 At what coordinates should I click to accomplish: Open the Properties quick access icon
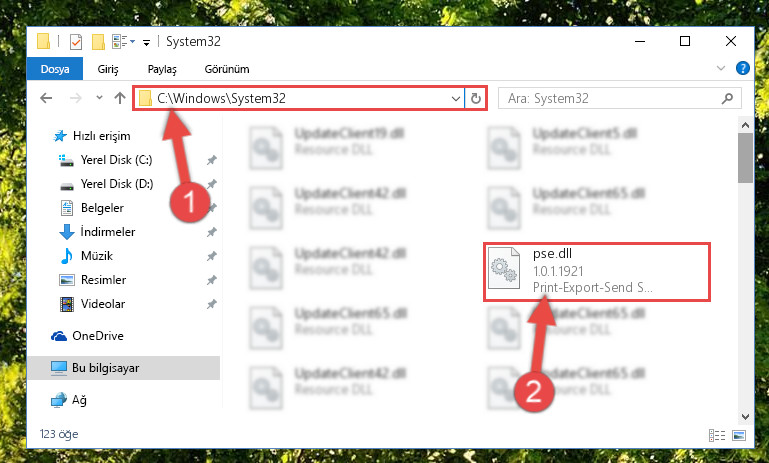(76, 42)
